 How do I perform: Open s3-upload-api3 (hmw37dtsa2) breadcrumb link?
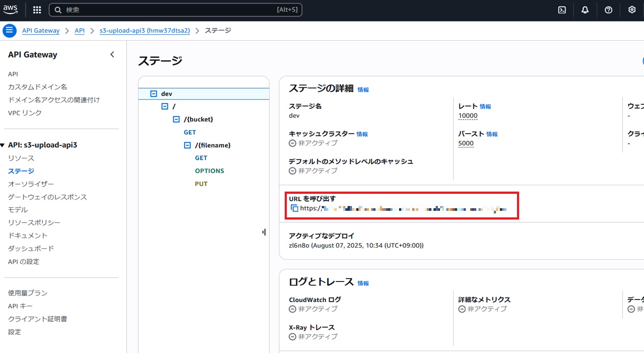click(145, 31)
